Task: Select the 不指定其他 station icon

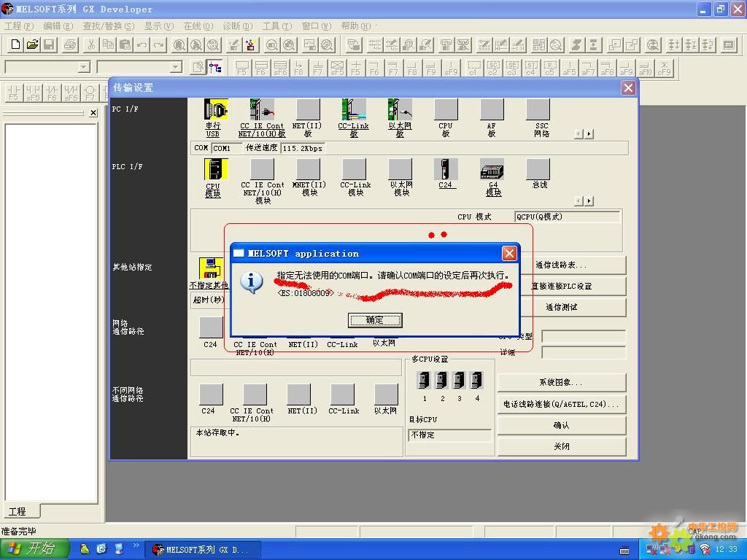Action: pos(211,268)
